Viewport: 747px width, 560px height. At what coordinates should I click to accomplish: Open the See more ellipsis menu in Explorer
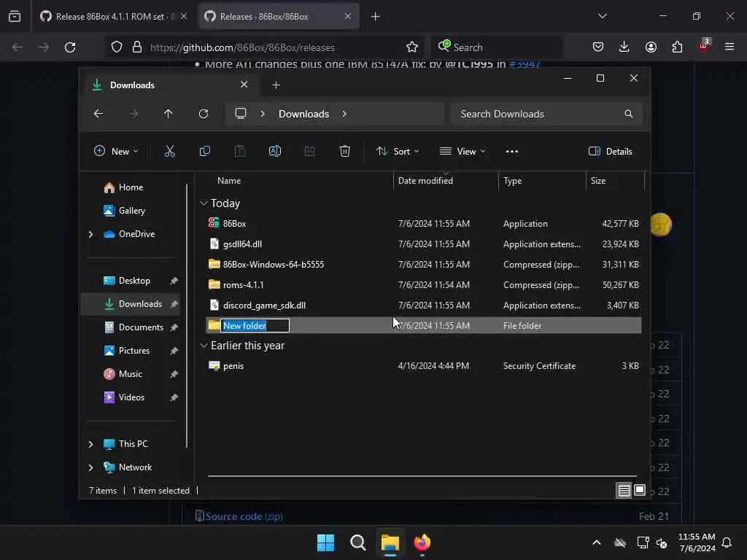[512, 152]
